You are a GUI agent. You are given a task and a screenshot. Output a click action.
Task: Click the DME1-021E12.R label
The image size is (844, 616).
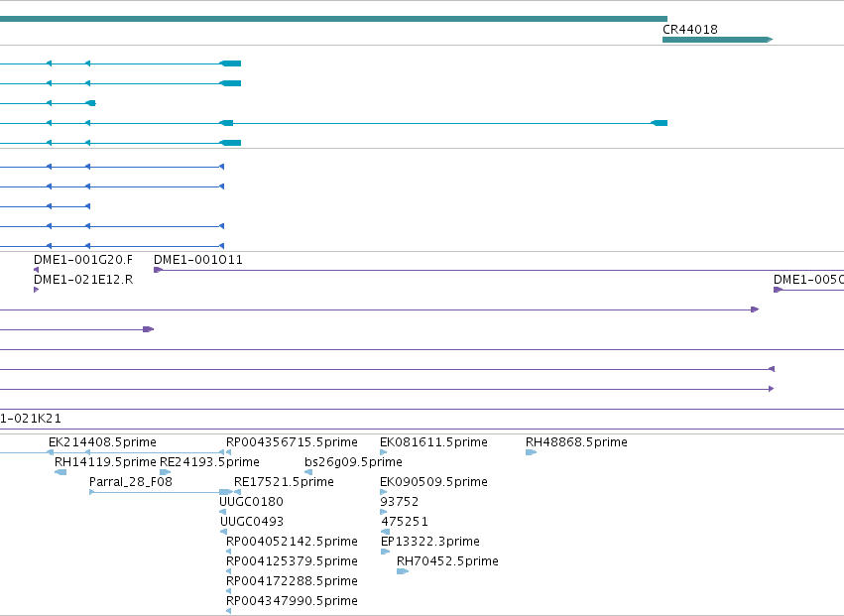83,280
